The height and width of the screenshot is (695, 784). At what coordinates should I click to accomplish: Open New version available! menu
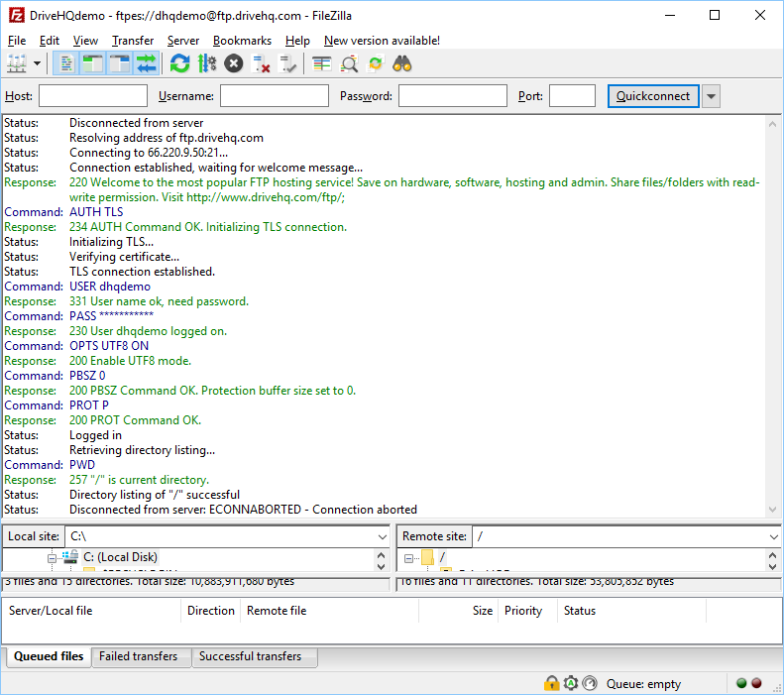click(382, 41)
